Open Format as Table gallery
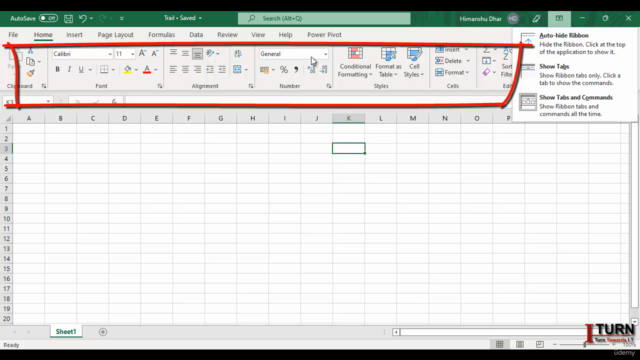This screenshot has height=360, width=640. point(388,62)
